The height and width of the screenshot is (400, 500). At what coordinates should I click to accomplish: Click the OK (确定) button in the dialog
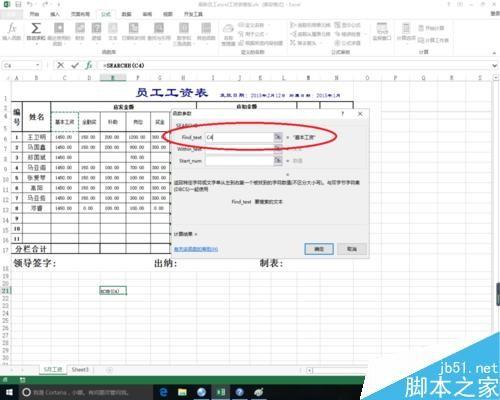click(319, 249)
